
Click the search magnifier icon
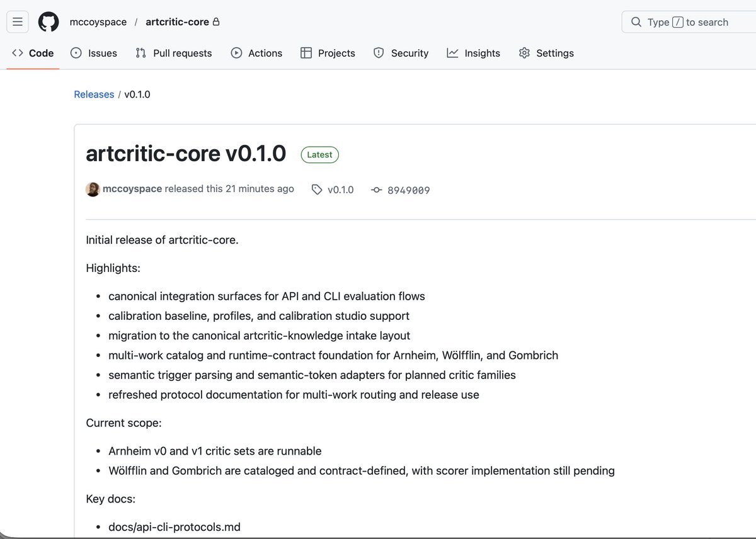click(x=636, y=22)
